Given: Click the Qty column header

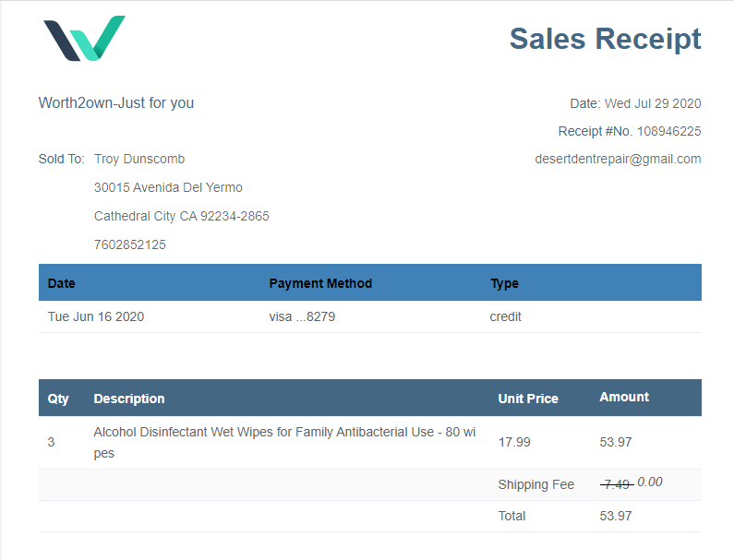Looking at the screenshot, I should (58, 399).
